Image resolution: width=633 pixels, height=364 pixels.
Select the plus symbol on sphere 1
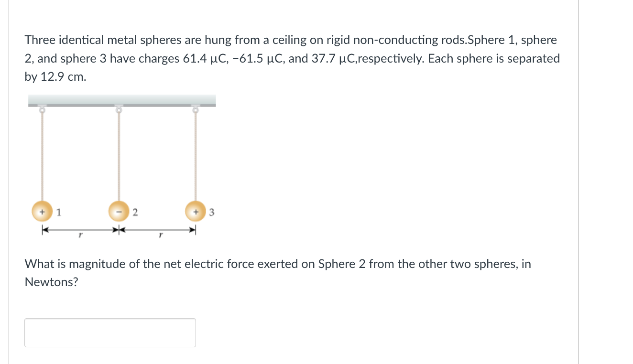42,211
